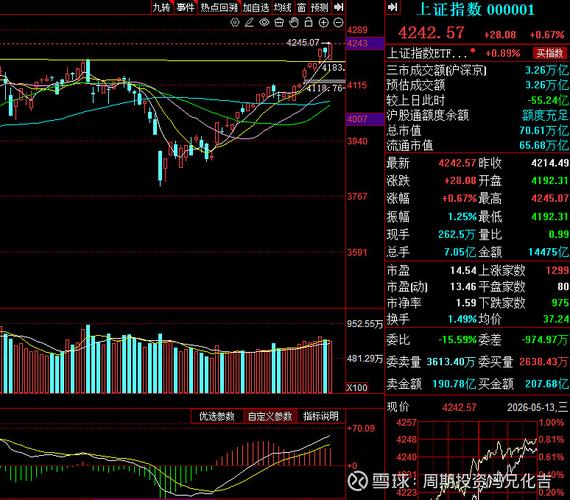Click the 4243 purple price axis marker
Viewport: 570px width, 500px height.
(365, 44)
